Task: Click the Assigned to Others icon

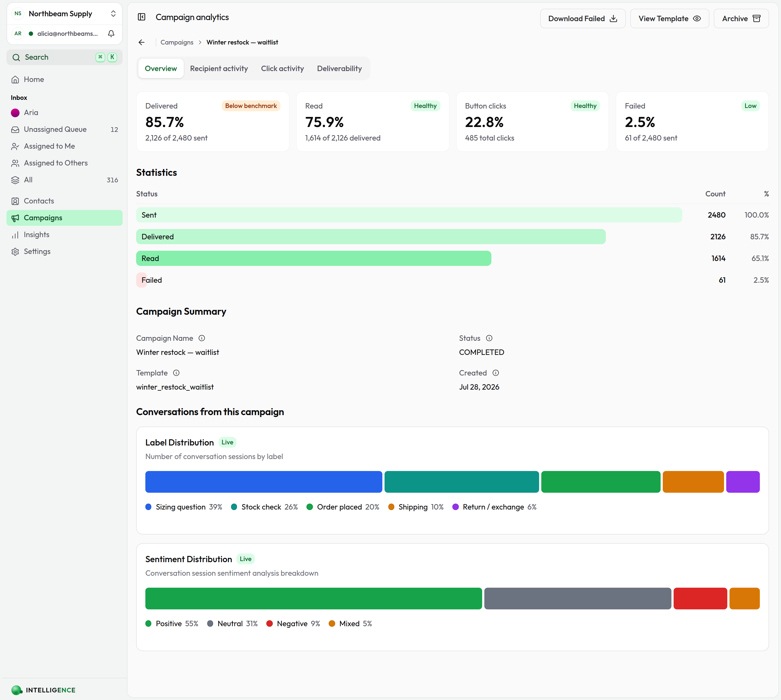Action: coord(15,163)
